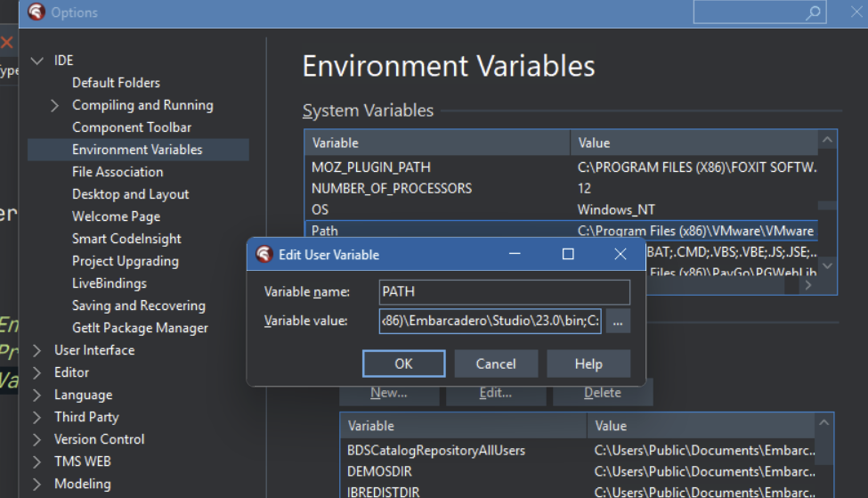Open Smart CodeInsight settings
This screenshot has height=498, width=868.
tap(126, 239)
